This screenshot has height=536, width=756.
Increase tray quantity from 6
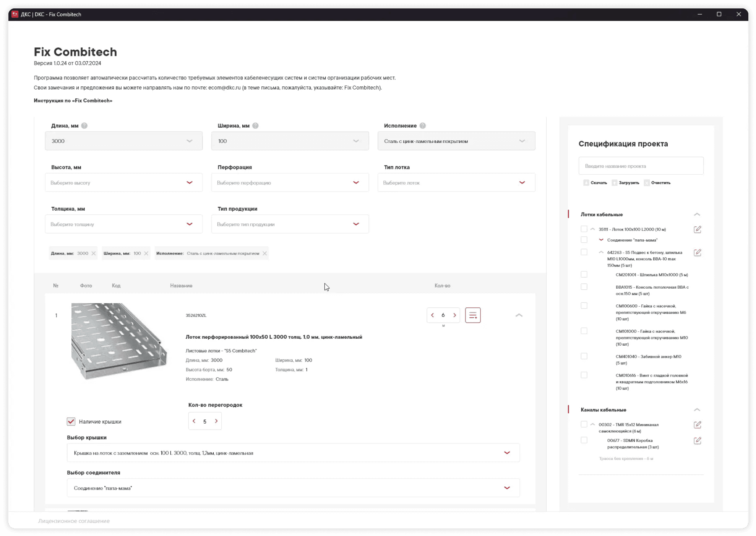tap(454, 315)
